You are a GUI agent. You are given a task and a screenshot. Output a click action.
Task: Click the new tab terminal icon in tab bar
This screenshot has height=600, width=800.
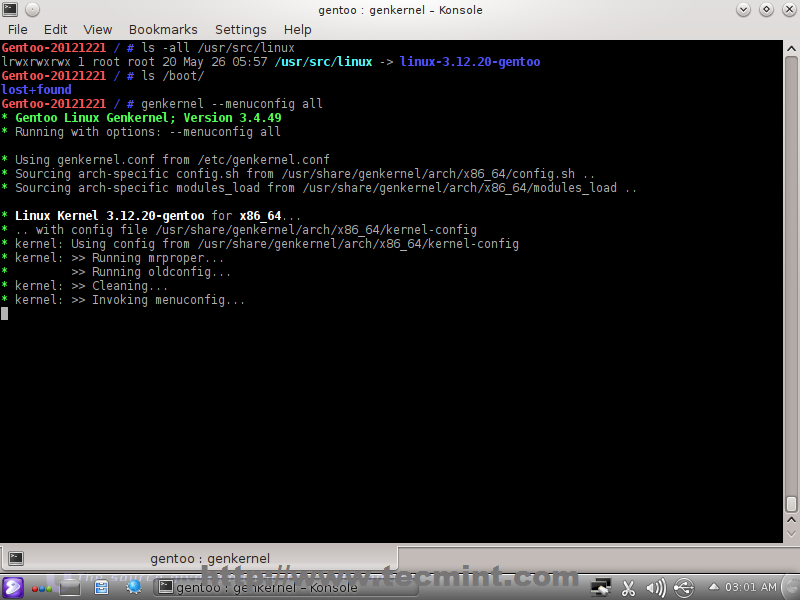16,558
